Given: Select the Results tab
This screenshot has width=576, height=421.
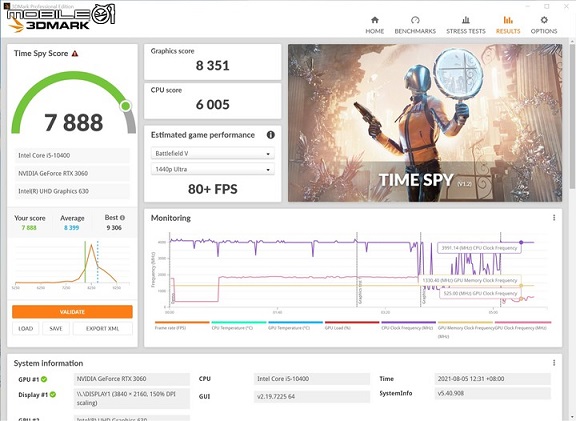Looking at the screenshot, I should [508, 25].
